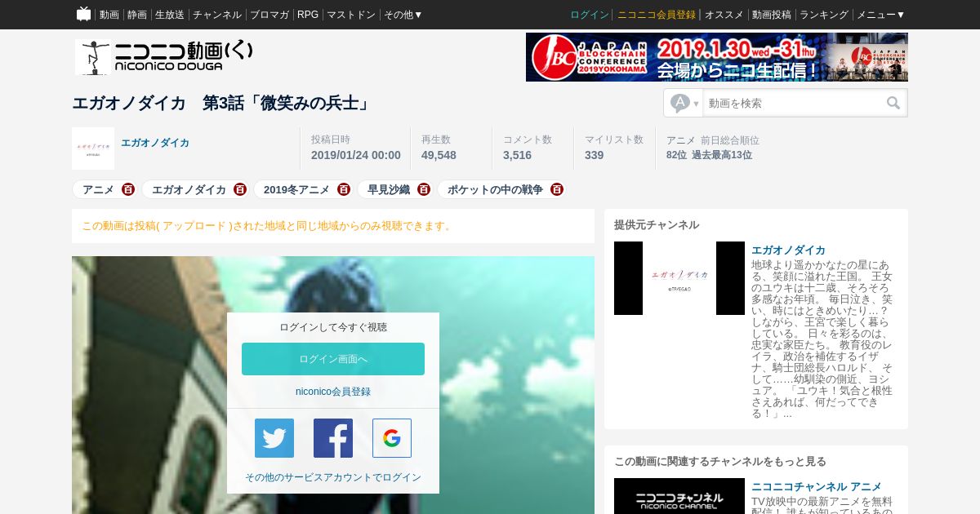Open dictionary icon next to ポケットの中の戦争 tag
The image size is (980, 514).
(x=557, y=189)
